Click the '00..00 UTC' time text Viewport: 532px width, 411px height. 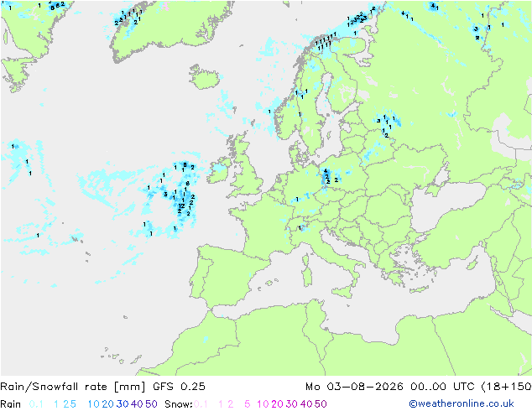click(442, 387)
